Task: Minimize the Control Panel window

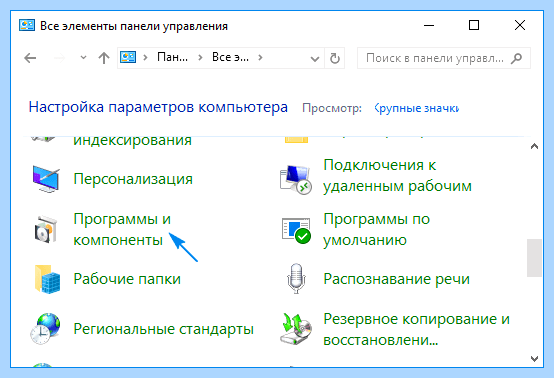Action: pyautogui.click(x=429, y=25)
